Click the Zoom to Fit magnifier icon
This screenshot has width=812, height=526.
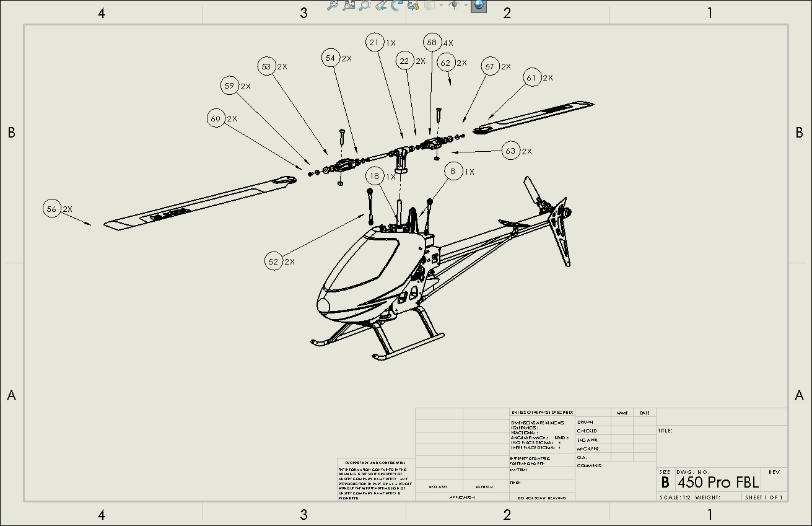(333, 6)
